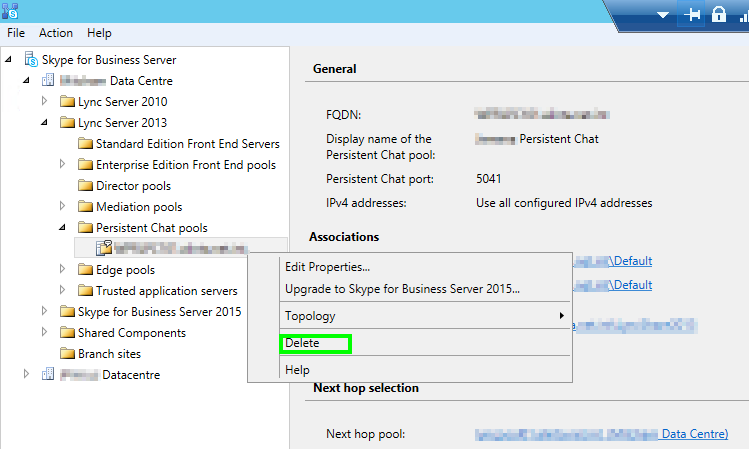Click the Lync Server 2013 folder icon
Image resolution: width=749 pixels, height=449 pixels.
(x=67, y=122)
